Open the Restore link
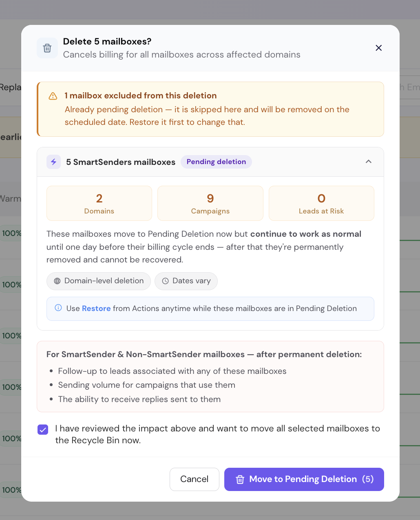The image size is (420, 520). 96,309
